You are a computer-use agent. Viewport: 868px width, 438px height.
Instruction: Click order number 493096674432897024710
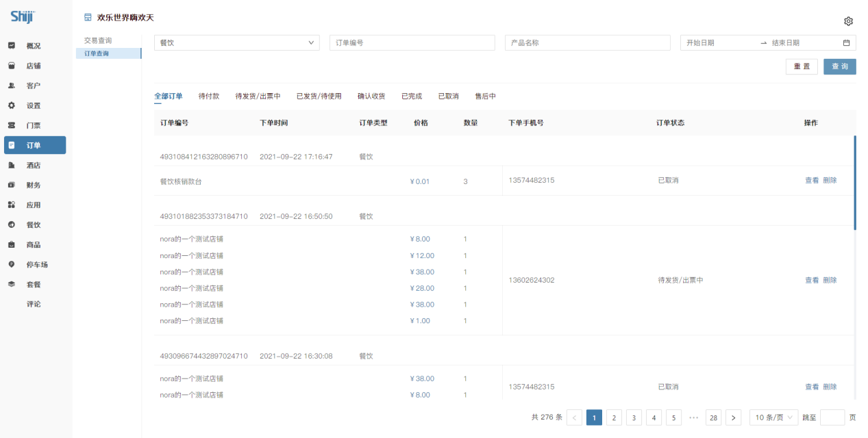coord(203,356)
